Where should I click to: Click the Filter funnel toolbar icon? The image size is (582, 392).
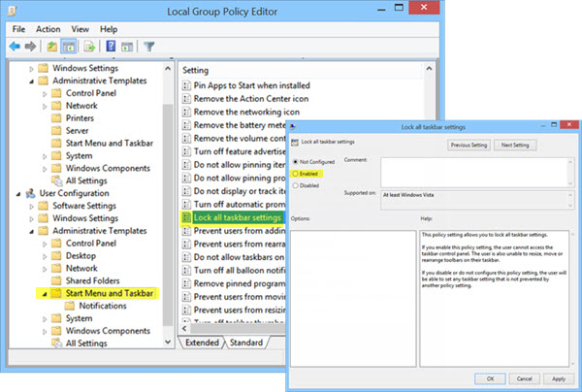point(148,47)
